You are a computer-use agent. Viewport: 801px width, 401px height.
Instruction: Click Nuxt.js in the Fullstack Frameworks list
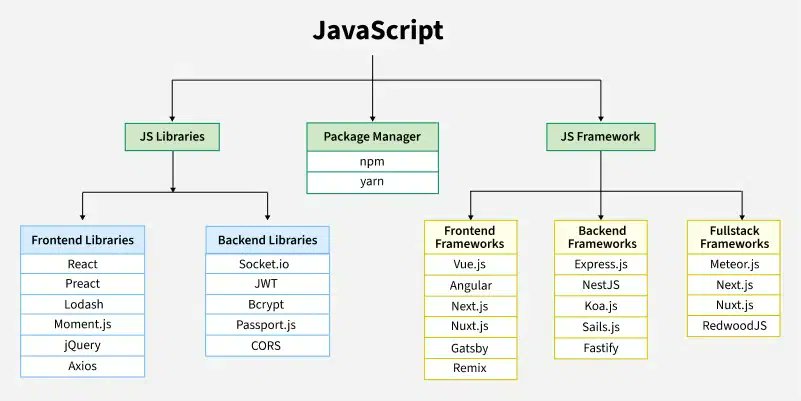point(734,305)
